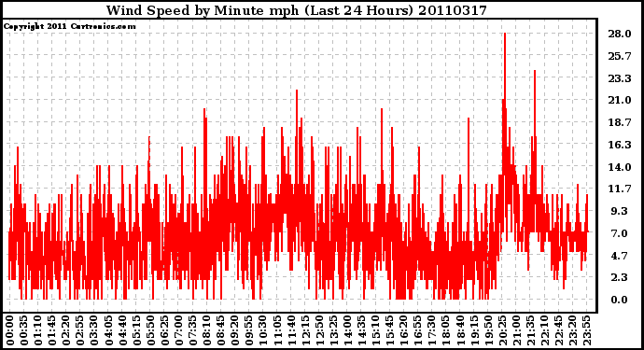644x350 pixels.
Task: Click the 18:40 time label
Action: pyautogui.click(x=460, y=330)
